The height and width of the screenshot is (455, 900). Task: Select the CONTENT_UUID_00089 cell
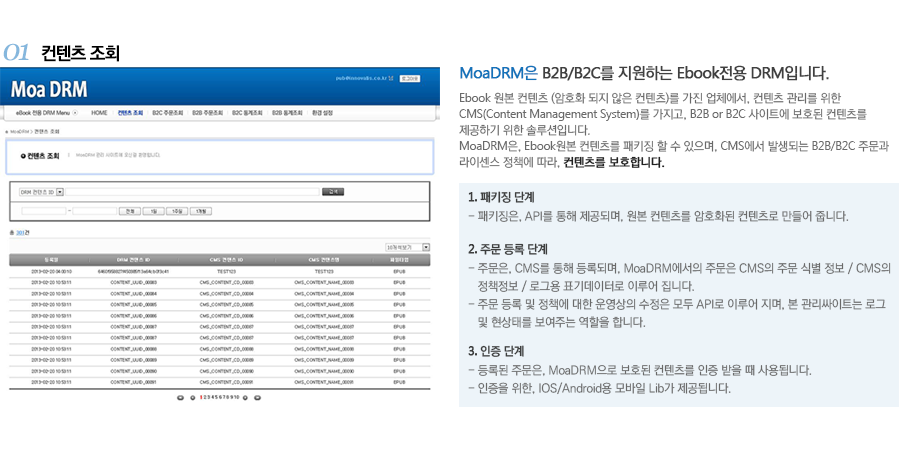click(133, 360)
